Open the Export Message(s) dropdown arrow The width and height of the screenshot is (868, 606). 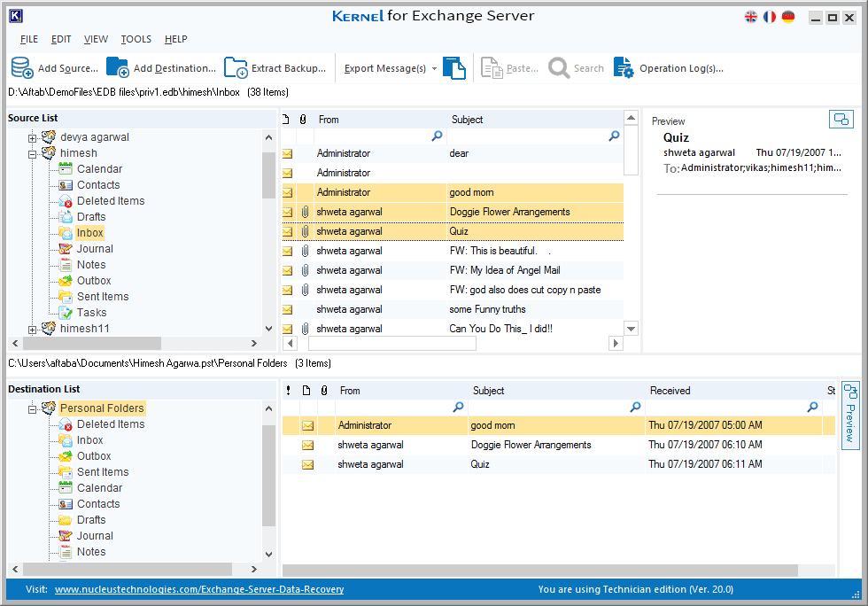click(434, 69)
